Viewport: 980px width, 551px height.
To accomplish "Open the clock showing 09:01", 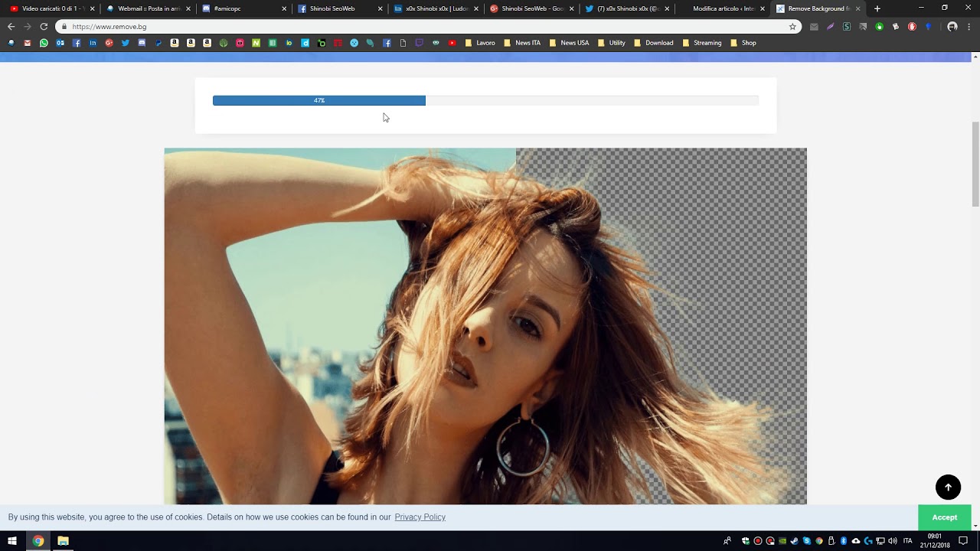I will coord(935,541).
